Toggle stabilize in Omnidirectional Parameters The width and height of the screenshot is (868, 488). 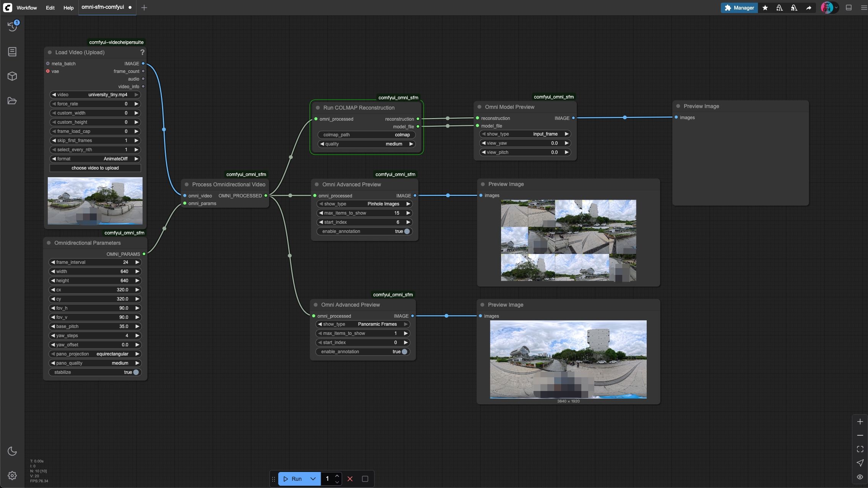pyautogui.click(x=95, y=372)
